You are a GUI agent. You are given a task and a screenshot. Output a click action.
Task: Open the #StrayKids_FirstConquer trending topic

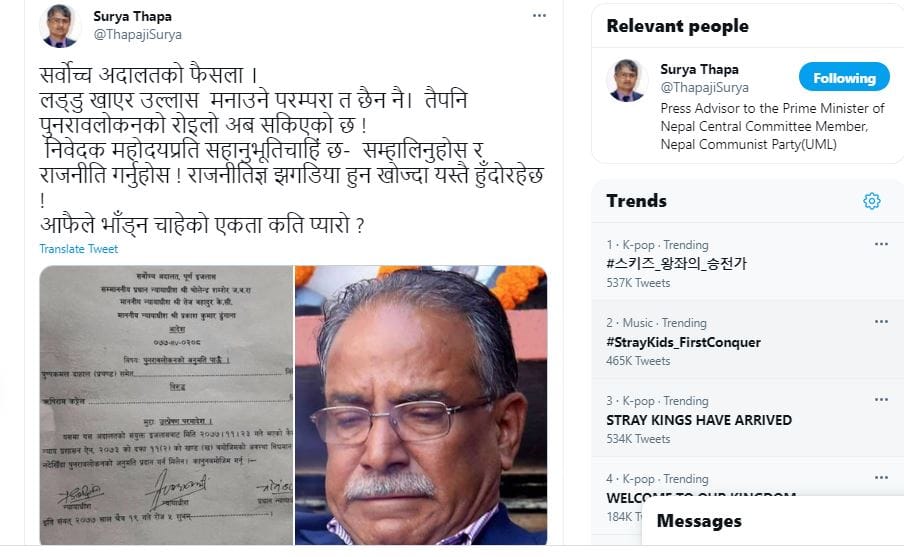point(683,342)
